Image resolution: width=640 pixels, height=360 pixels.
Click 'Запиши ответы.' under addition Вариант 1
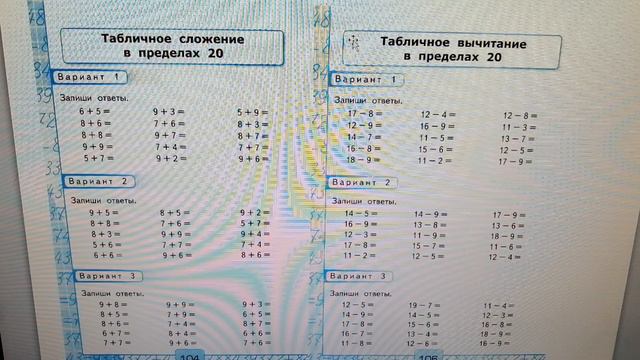click(x=94, y=98)
